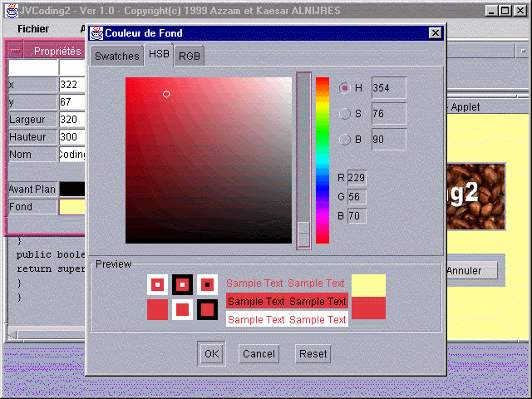Maximize the JVCoding2 main window
Viewport: 532px width, 399px height.
tap(505, 11)
